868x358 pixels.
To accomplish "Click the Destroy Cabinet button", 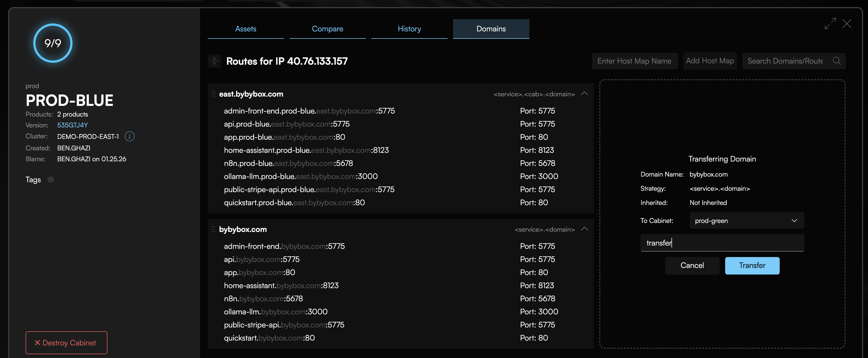I will pyautogui.click(x=66, y=342).
